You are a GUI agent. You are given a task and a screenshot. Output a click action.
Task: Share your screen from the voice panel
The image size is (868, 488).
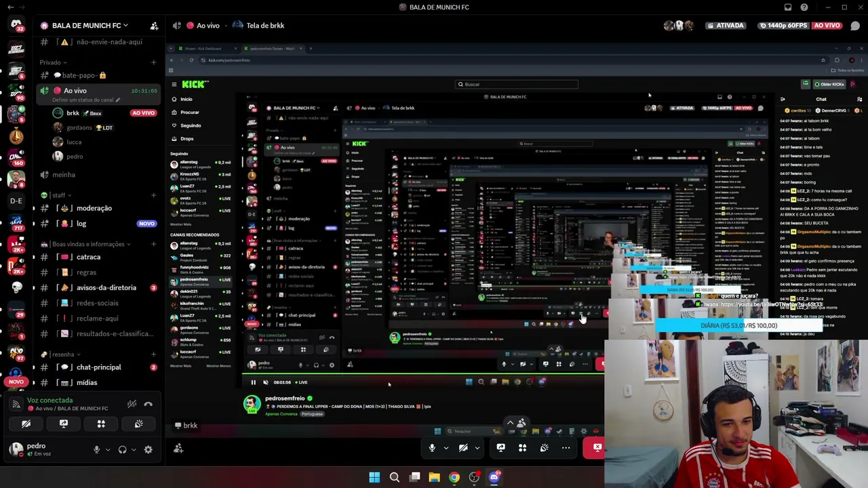pos(64,424)
